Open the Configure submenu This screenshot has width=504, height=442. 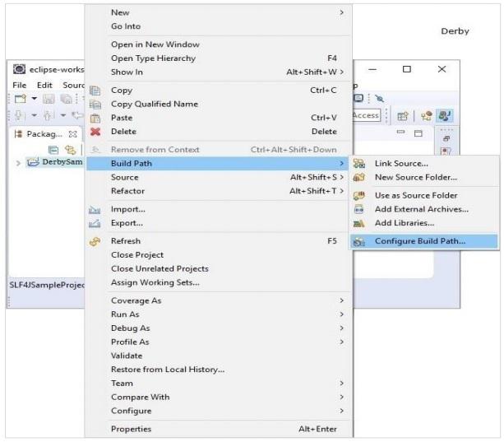point(218,411)
